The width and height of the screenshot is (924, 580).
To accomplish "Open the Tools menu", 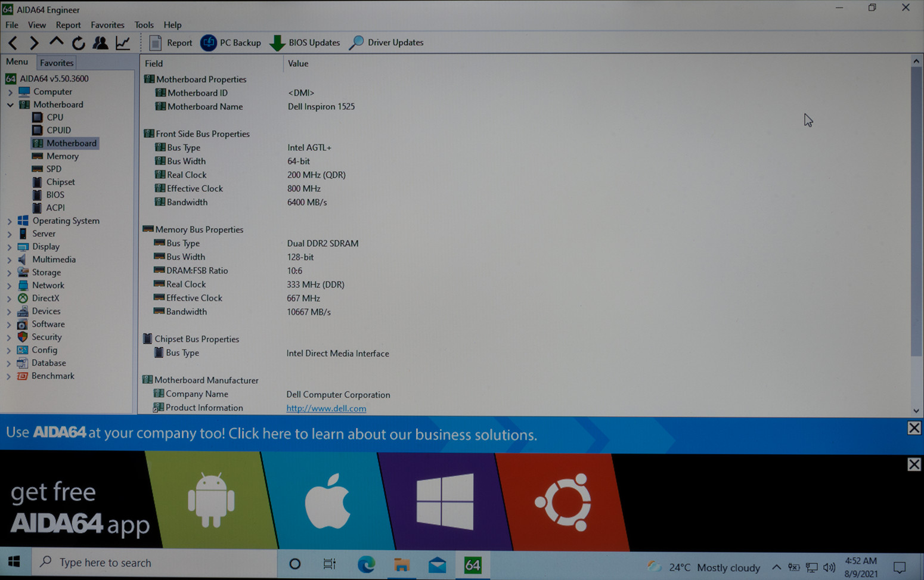I will coord(144,25).
